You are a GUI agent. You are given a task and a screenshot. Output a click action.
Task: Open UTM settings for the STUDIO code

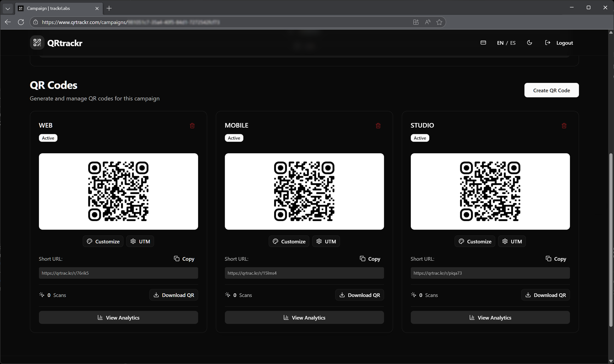coord(512,241)
